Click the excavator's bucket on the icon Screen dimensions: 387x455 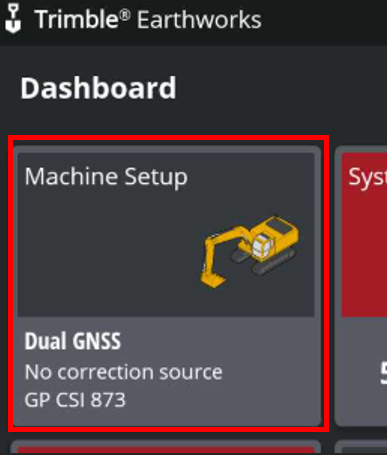pyautogui.click(x=213, y=279)
